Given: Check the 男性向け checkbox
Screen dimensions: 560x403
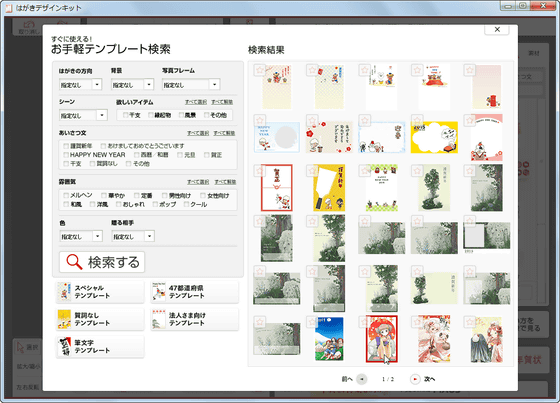Looking at the screenshot, I should tap(165, 195).
